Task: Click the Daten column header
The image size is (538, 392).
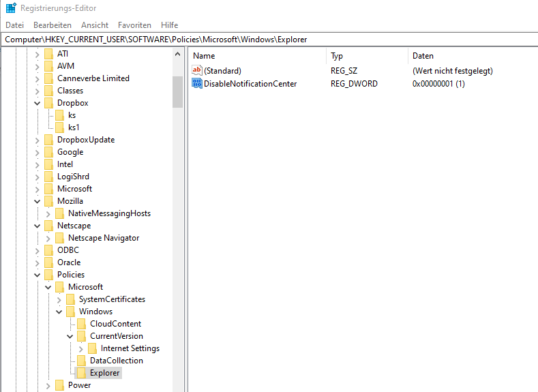Action: point(473,56)
